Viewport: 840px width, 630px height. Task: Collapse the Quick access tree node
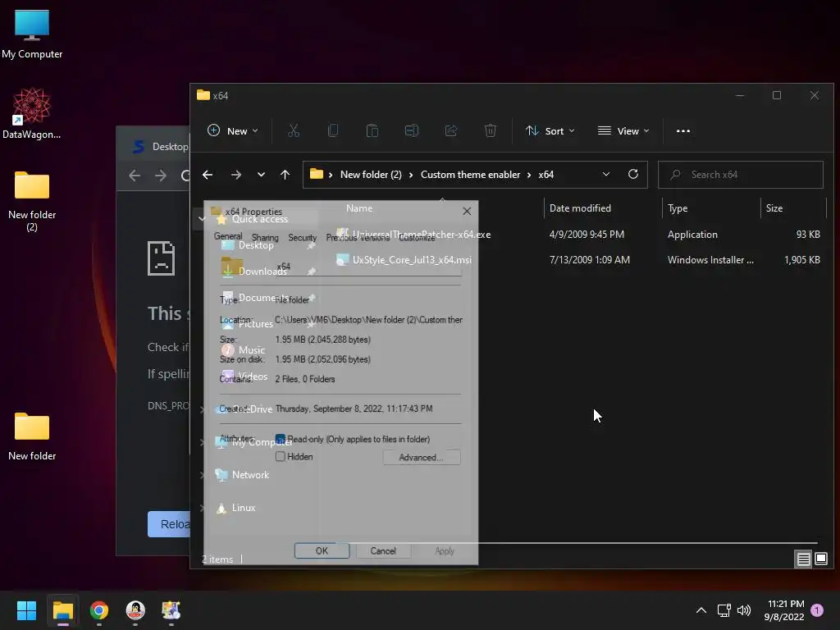point(202,218)
